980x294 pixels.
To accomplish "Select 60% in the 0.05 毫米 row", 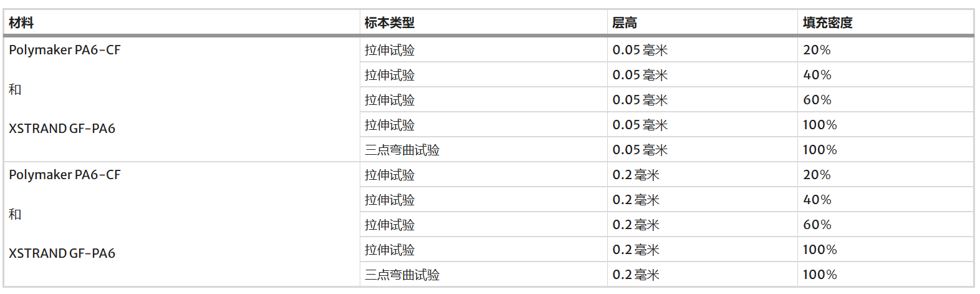I will pos(817,100).
